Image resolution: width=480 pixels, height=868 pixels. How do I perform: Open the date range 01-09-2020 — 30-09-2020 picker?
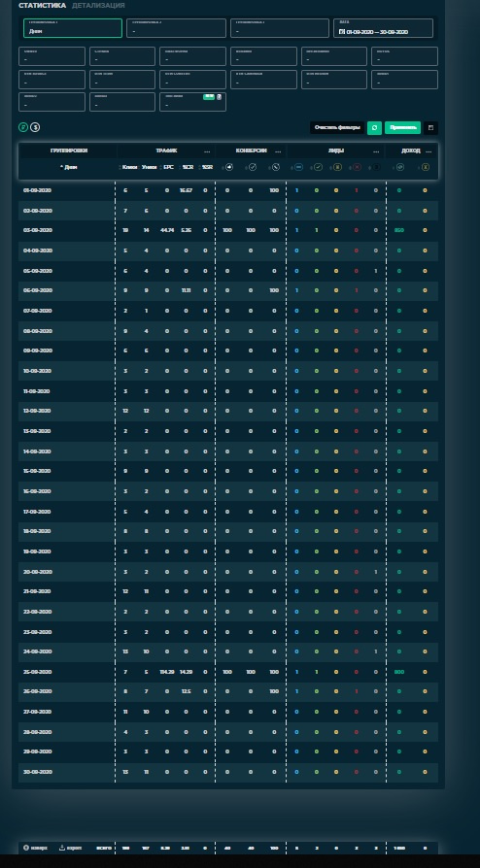tap(383, 28)
